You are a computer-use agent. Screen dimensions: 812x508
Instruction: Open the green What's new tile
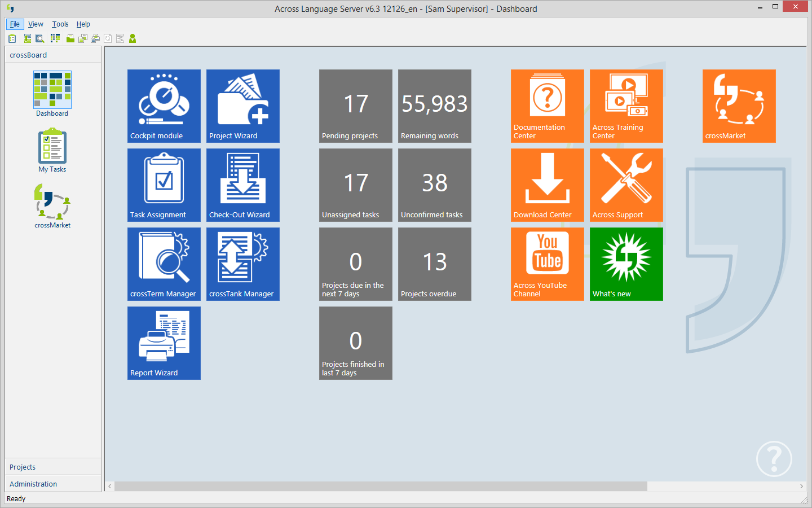pos(626,264)
